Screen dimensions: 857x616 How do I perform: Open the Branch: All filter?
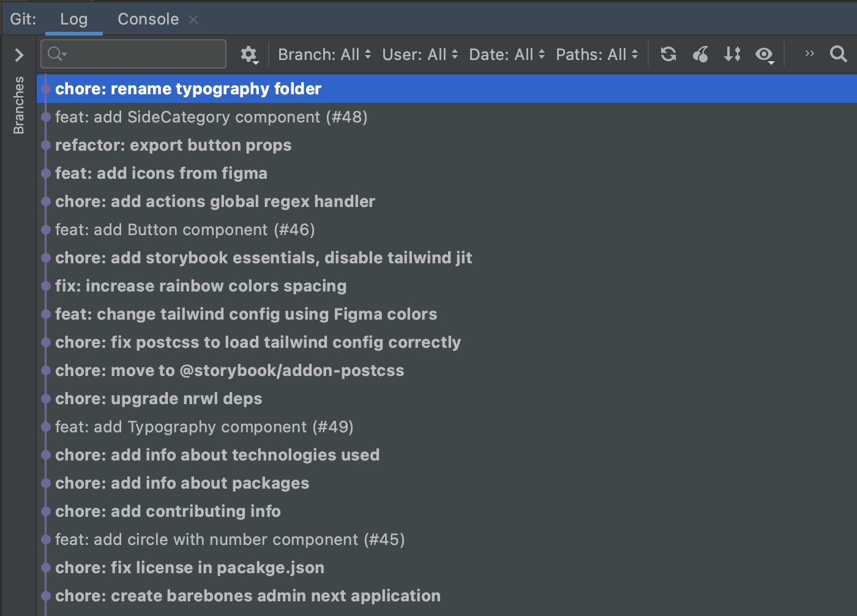(x=323, y=54)
